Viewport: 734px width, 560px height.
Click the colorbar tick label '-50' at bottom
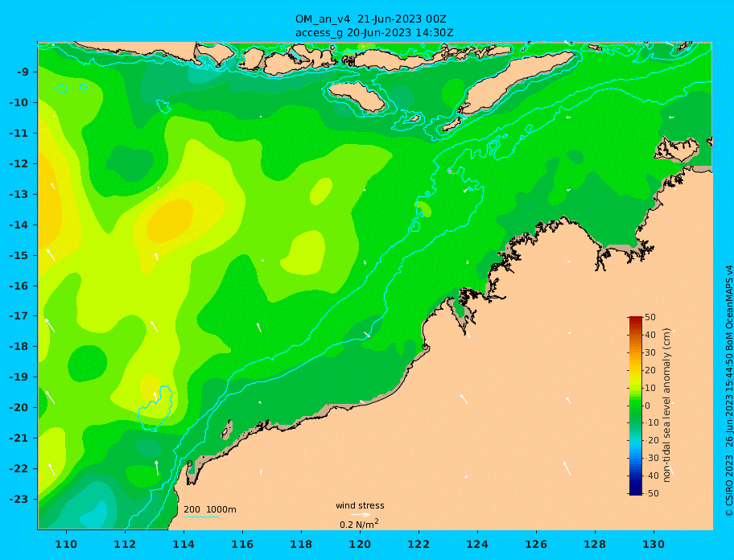650,493
